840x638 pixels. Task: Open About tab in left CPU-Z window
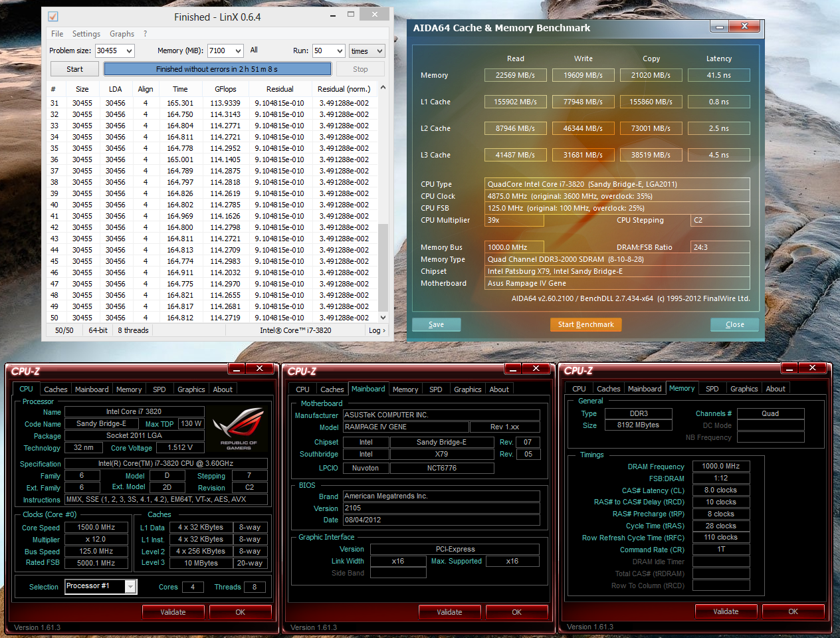(x=223, y=389)
